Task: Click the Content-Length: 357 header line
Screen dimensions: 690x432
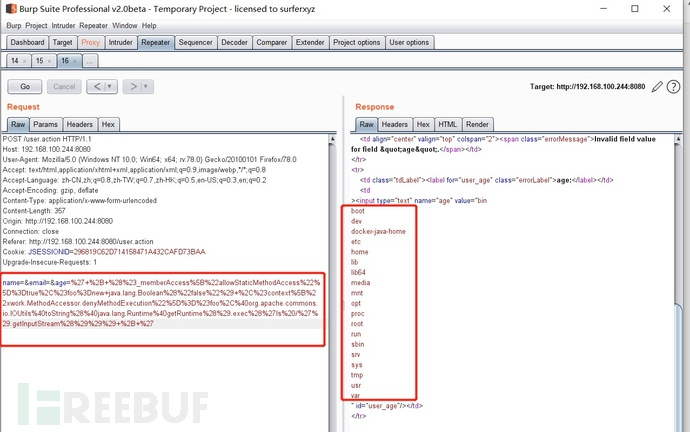Action: coord(33,211)
